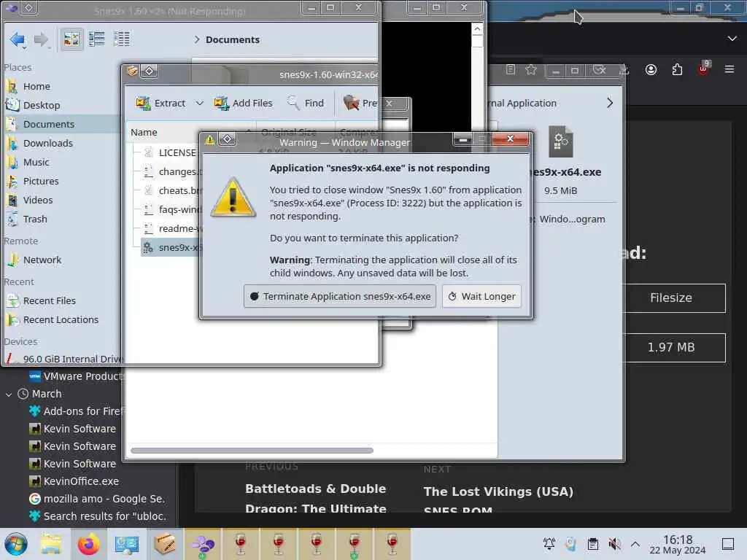Viewport: 747px width, 560px height.
Task: Click the show desktop button
Action: [728, 543]
